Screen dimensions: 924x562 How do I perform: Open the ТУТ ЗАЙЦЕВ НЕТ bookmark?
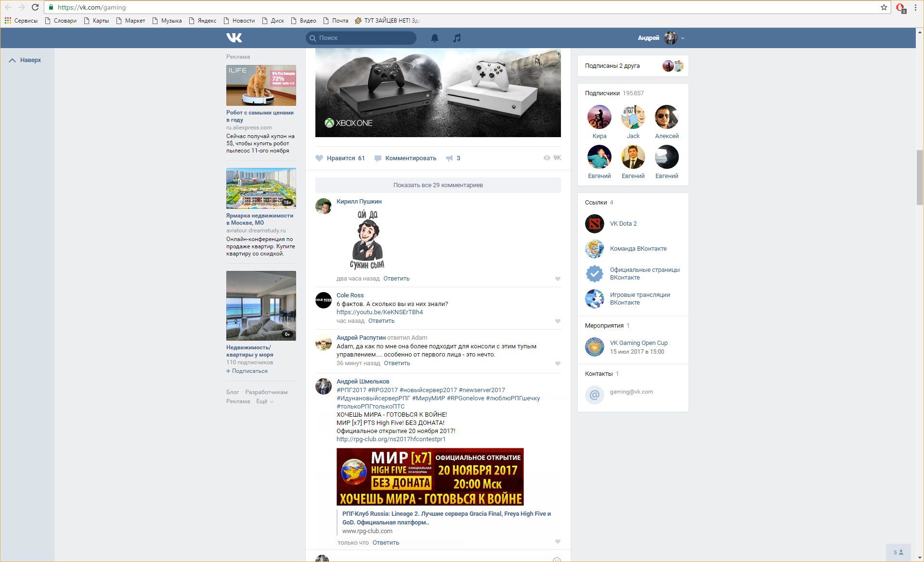pos(388,21)
